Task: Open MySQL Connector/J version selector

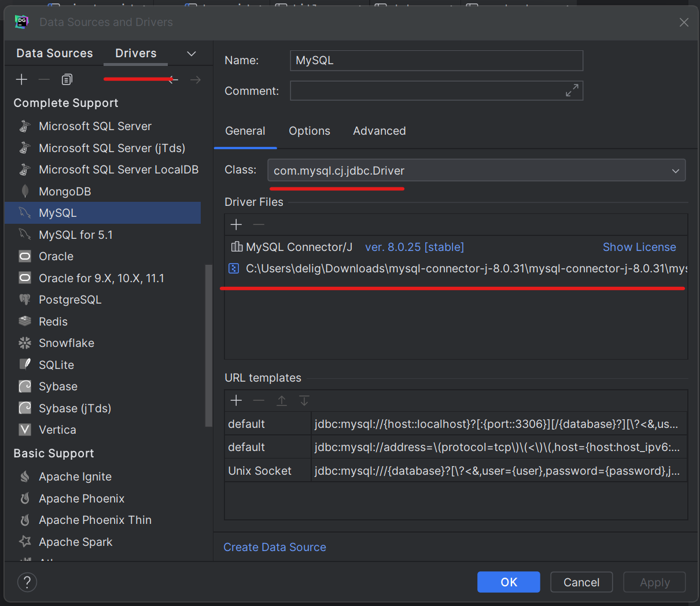Action: coord(414,247)
